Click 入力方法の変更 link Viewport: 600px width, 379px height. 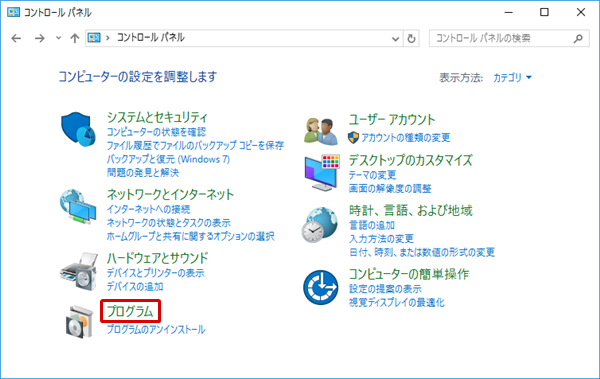click(x=381, y=239)
